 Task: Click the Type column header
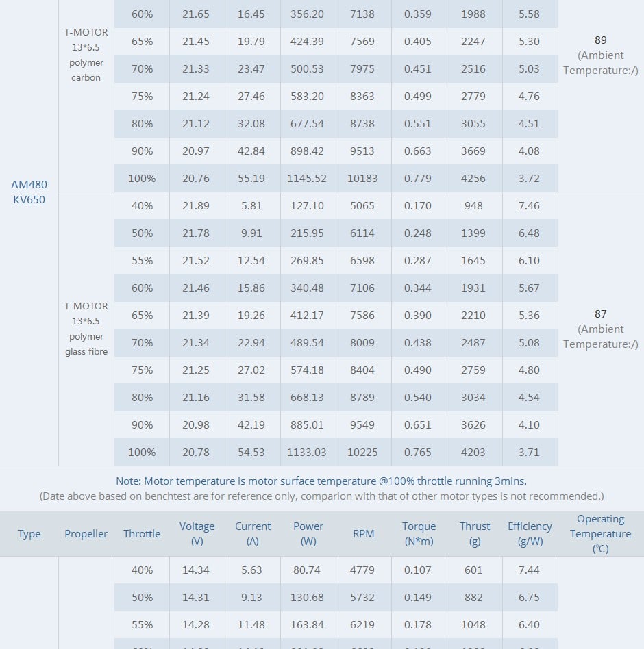[29, 533]
